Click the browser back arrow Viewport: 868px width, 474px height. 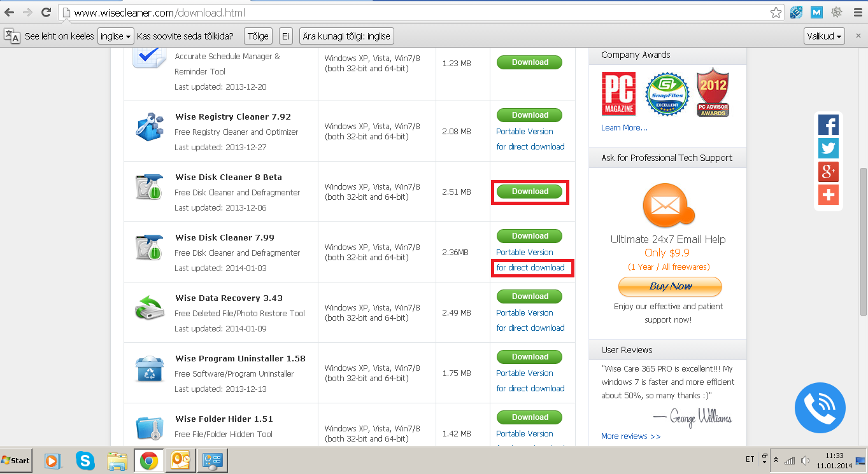pos(10,12)
